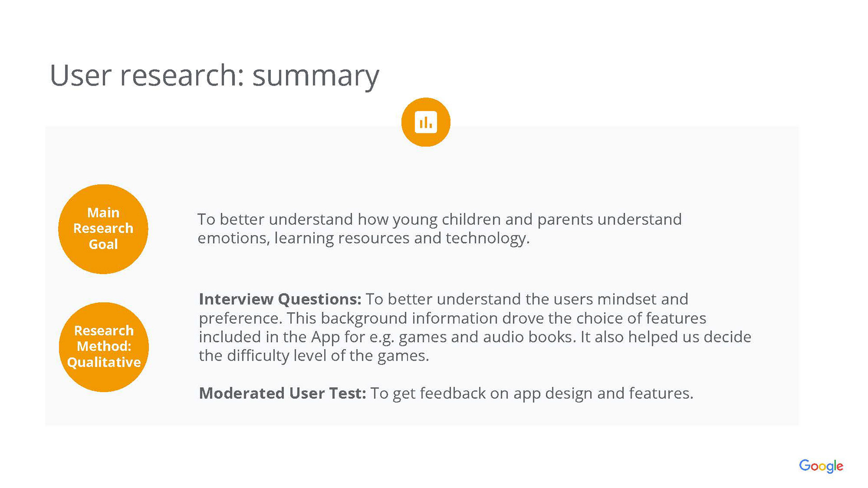Select the Research Method: Qualitative circle

[104, 347]
